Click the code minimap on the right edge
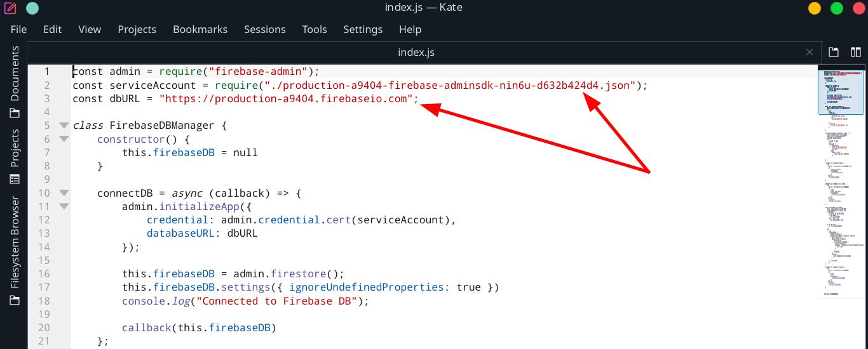 coord(840,190)
